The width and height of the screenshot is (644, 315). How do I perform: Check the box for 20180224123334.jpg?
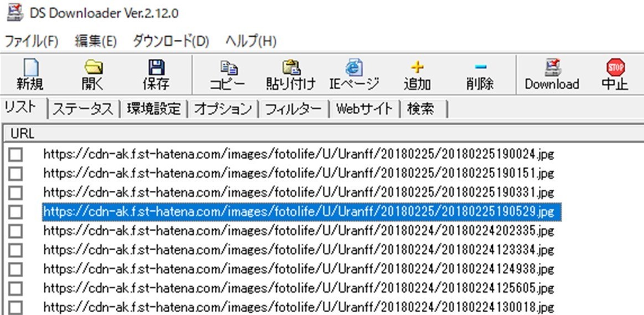tap(16, 250)
